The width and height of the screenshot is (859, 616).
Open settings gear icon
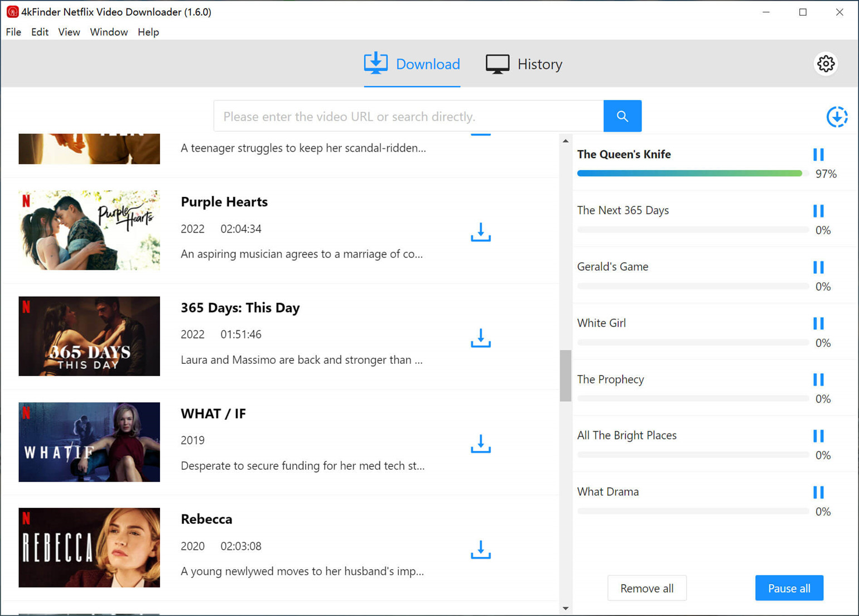click(x=826, y=64)
